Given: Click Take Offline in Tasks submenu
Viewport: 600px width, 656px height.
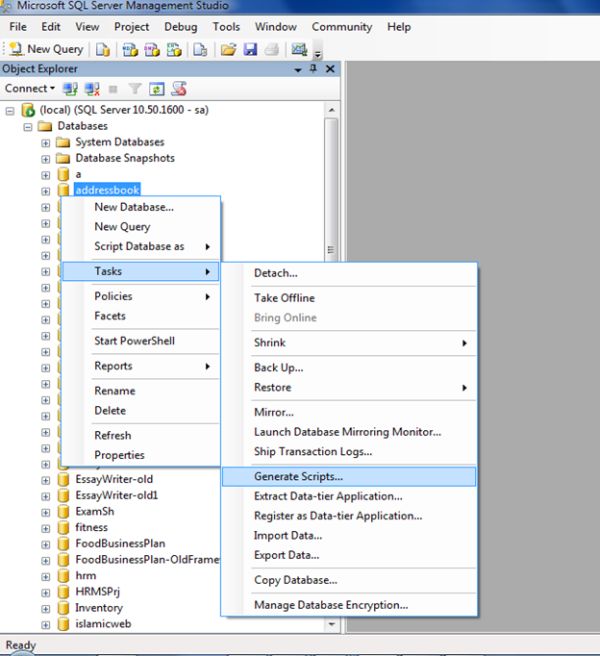Looking at the screenshot, I should [x=349, y=298].
